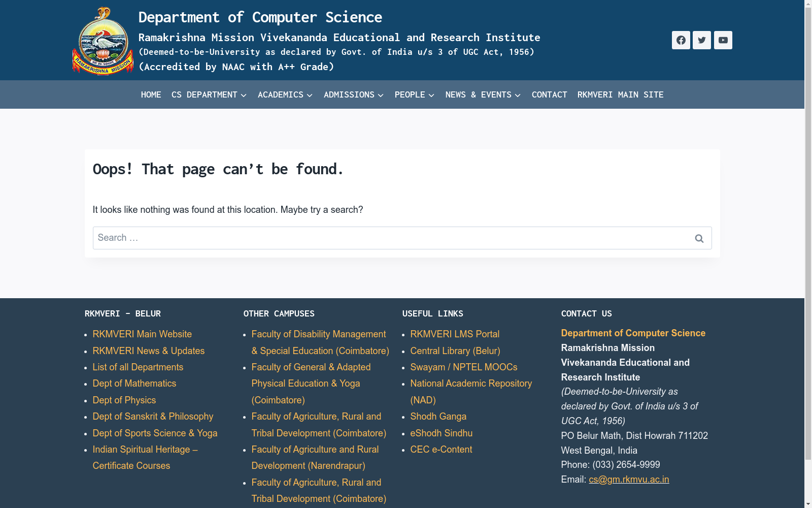The width and height of the screenshot is (812, 508).
Task: Open Swayam / NPTEL MOOCs link
Action: point(464,367)
